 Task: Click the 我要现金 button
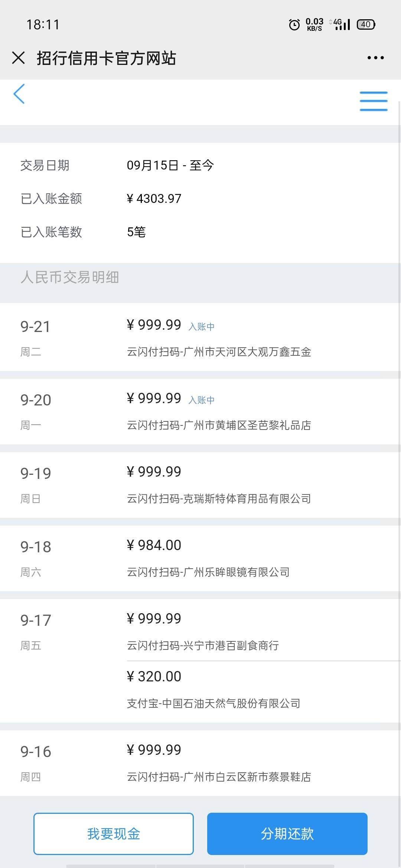tap(114, 834)
